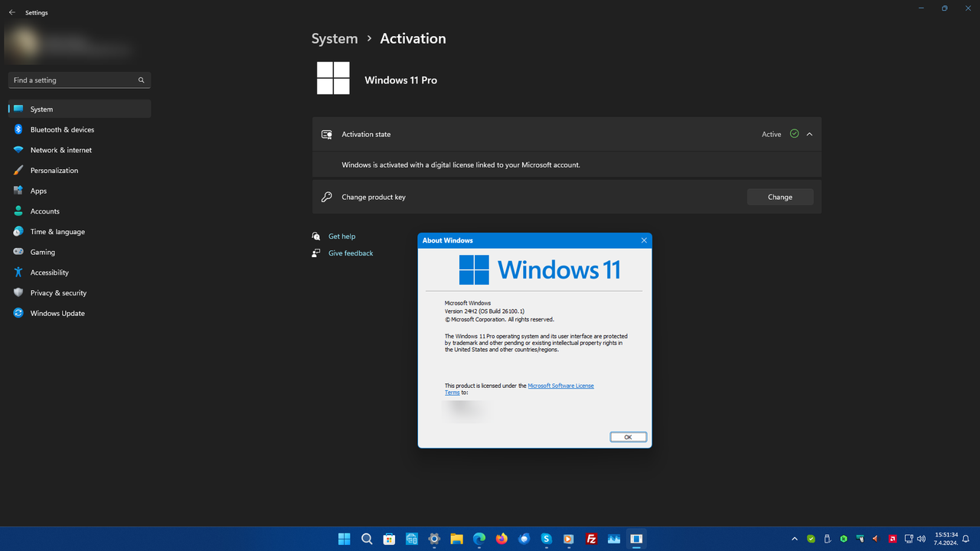Viewport: 980px width, 551px height.
Task: Show hidden system tray icons
Action: tap(794, 539)
